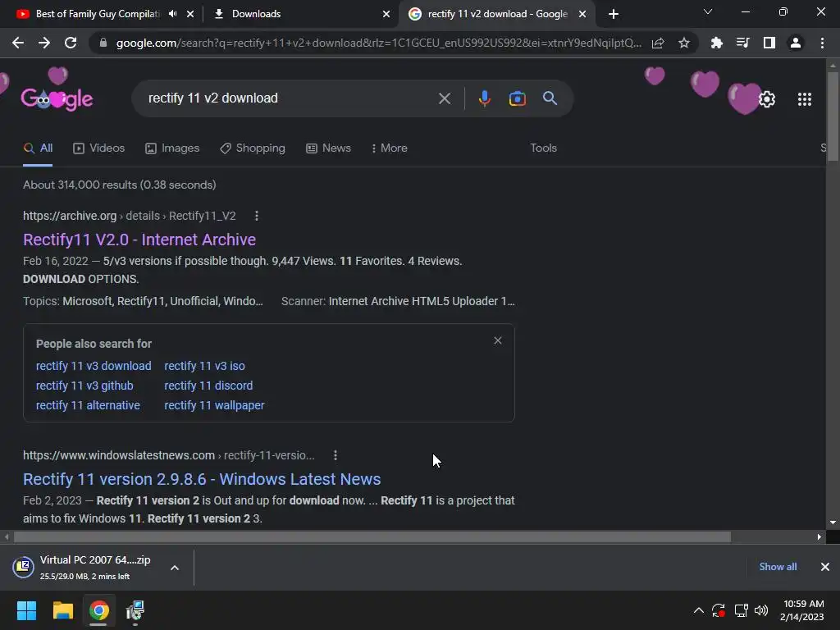The image size is (840, 630).
Task: Switch to Shopping results
Action: point(253,148)
